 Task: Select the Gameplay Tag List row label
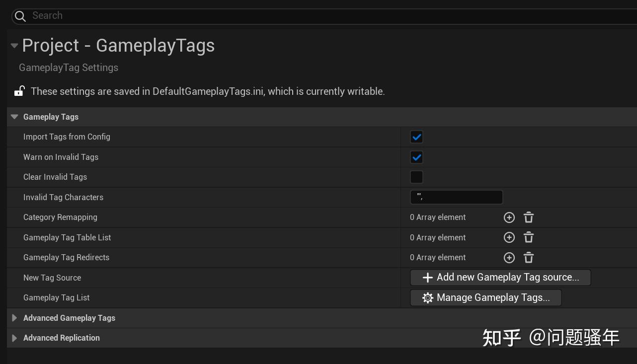[x=57, y=298]
